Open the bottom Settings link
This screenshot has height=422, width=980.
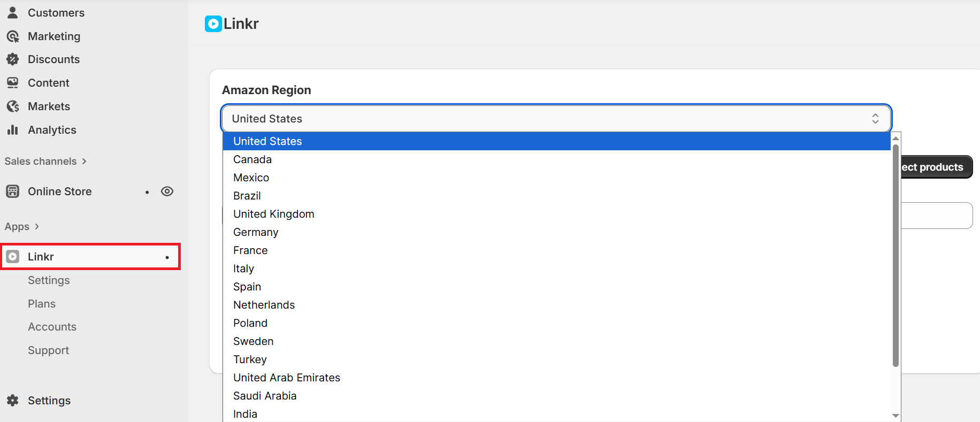[49, 401]
